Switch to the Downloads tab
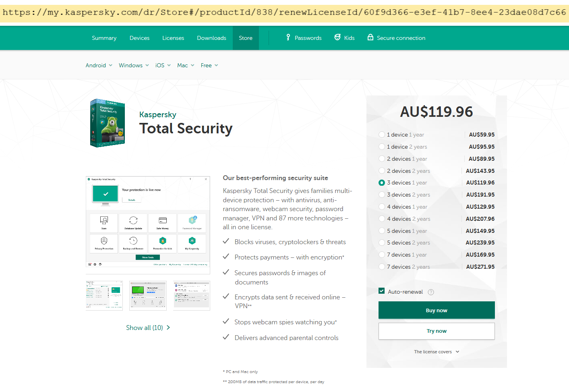This screenshot has height=392, width=569. click(211, 38)
